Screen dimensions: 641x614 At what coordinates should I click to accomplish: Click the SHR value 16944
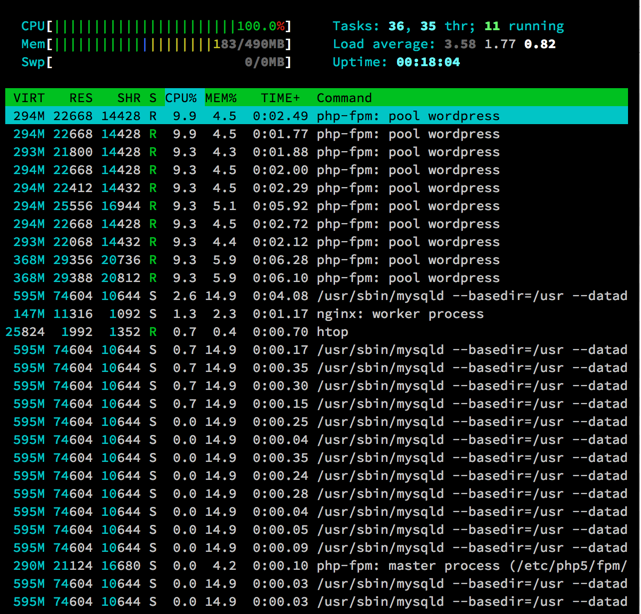point(121,206)
